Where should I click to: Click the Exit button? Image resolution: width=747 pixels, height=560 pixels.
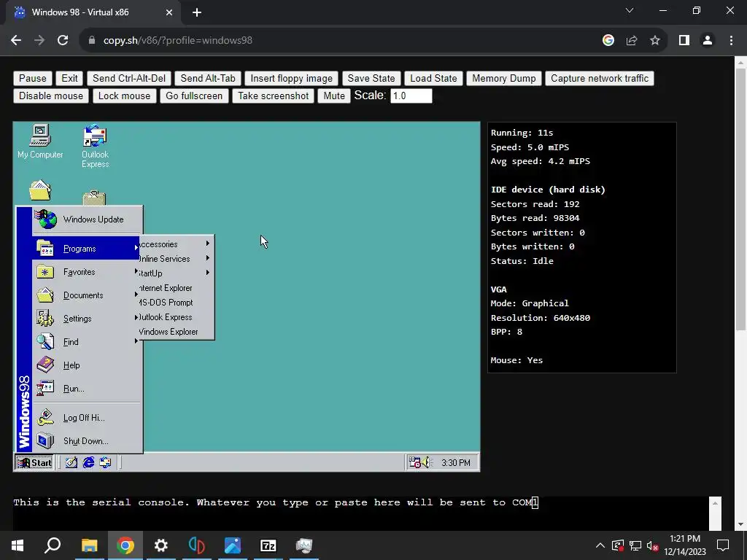(x=69, y=79)
